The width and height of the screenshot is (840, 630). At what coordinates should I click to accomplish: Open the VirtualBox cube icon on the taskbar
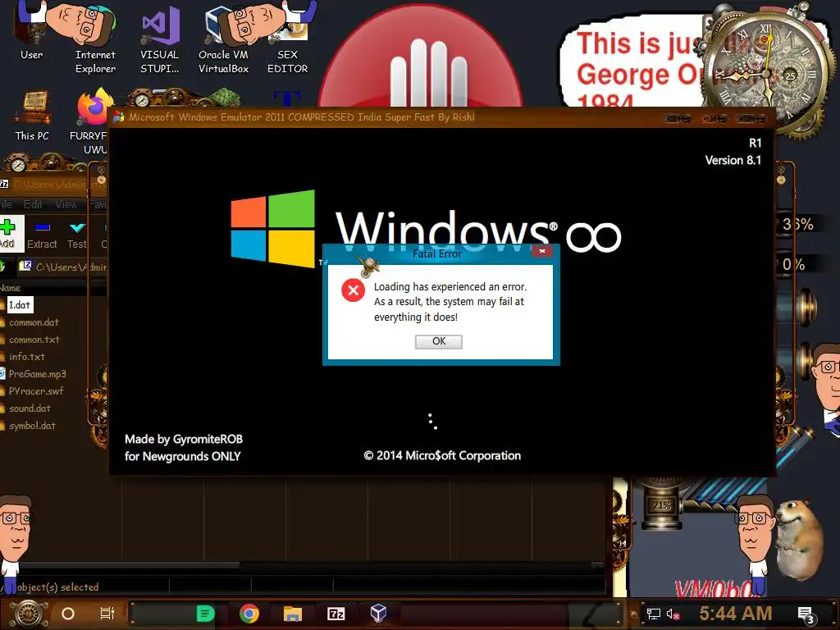(x=379, y=614)
